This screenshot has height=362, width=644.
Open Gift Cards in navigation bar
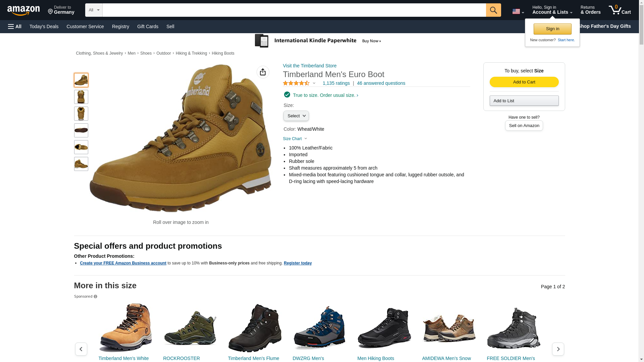[148, 26]
